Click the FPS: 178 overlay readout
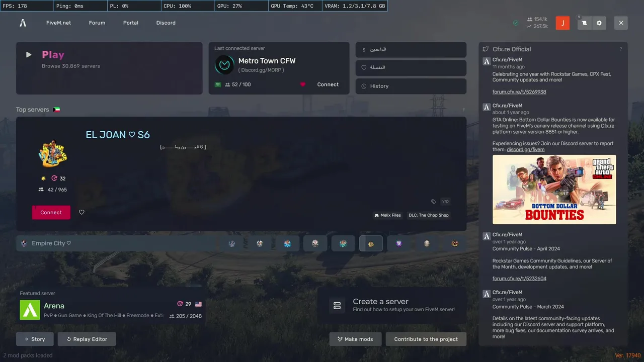This screenshot has height=362, width=644. pos(26,6)
